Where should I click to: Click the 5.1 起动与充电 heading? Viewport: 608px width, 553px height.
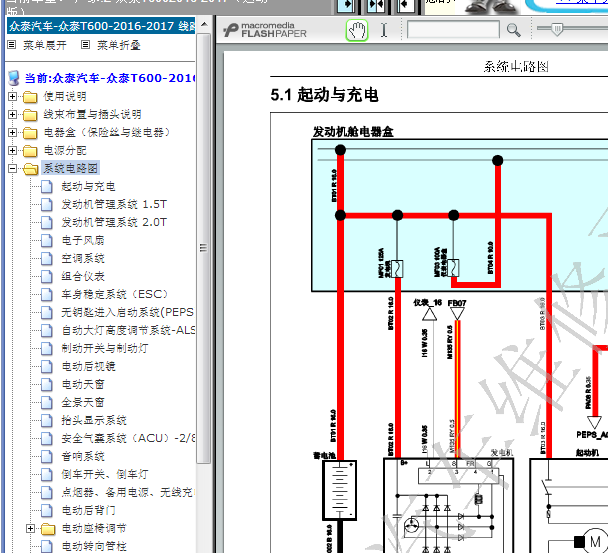(x=324, y=95)
